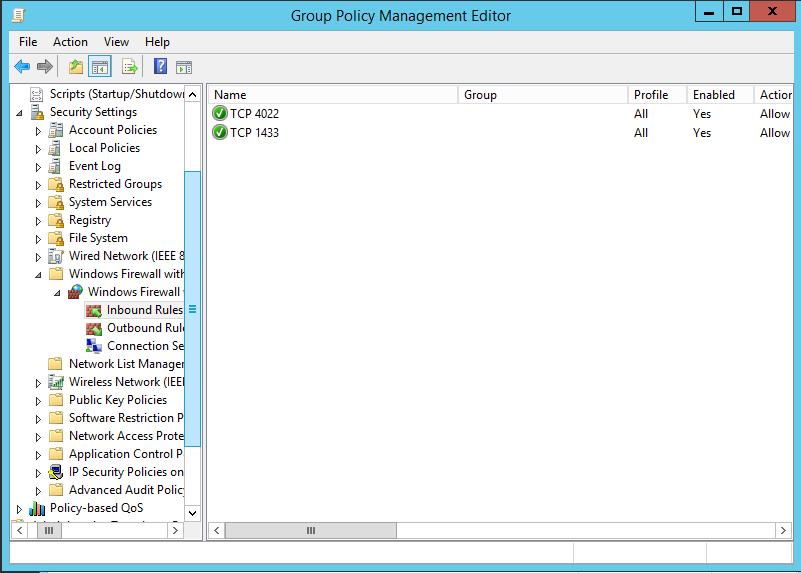Click the Event Log icon
Viewport: 801px width, 573px height.
pyautogui.click(x=55, y=166)
